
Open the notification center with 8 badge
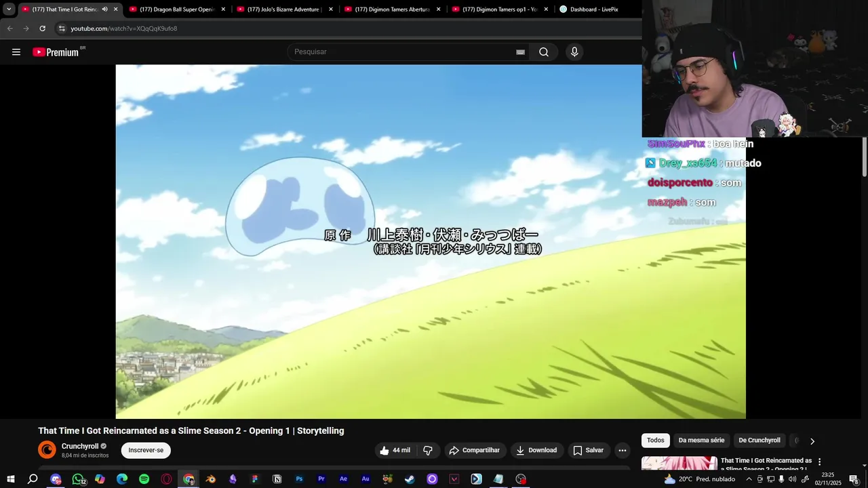coord(854,479)
